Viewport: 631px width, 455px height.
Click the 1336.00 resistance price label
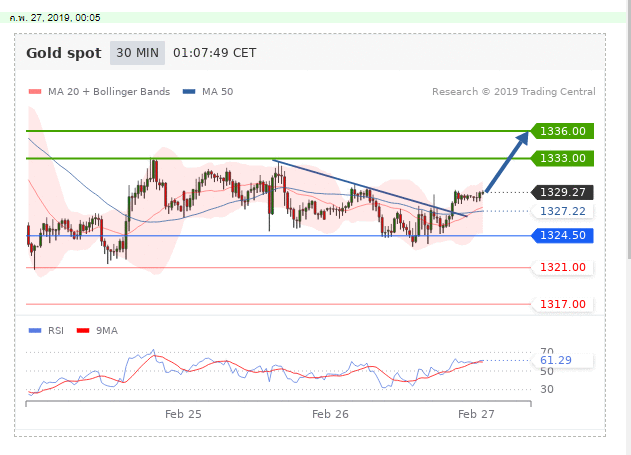(562, 131)
